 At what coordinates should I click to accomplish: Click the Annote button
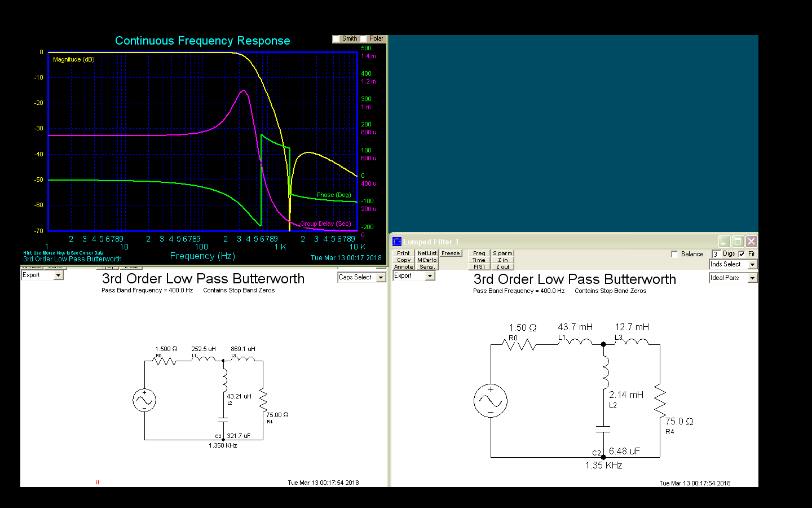tap(403, 266)
